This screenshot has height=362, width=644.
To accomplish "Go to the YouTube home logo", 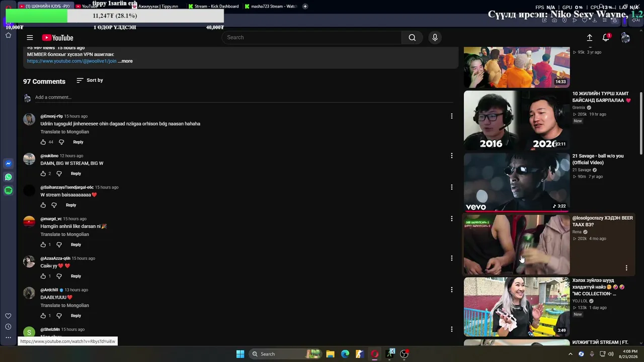I will point(58,38).
